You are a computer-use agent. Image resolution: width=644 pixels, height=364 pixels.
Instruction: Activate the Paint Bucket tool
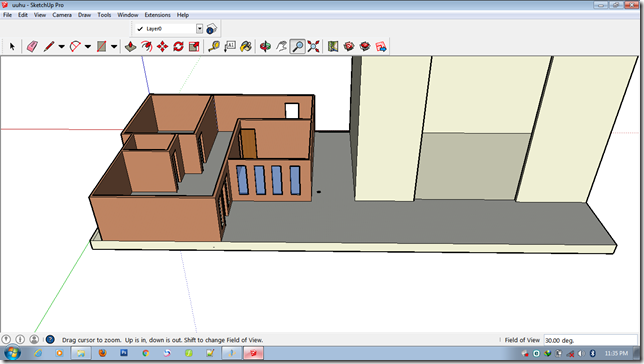pos(246,46)
